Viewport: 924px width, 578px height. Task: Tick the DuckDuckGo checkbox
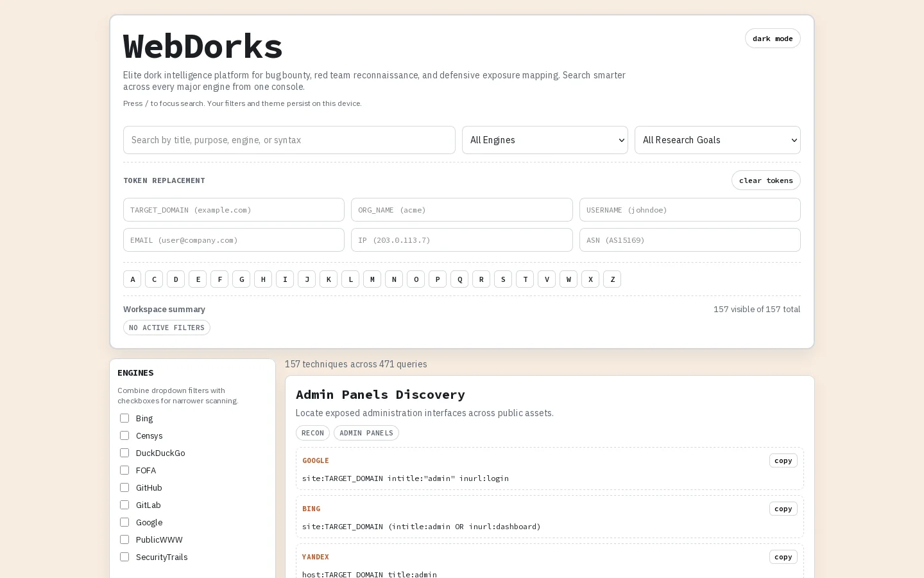[x=124, y=453]
